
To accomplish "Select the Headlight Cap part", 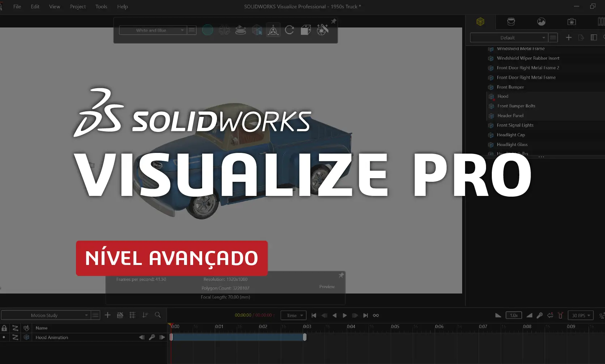I will click(511, 135).
